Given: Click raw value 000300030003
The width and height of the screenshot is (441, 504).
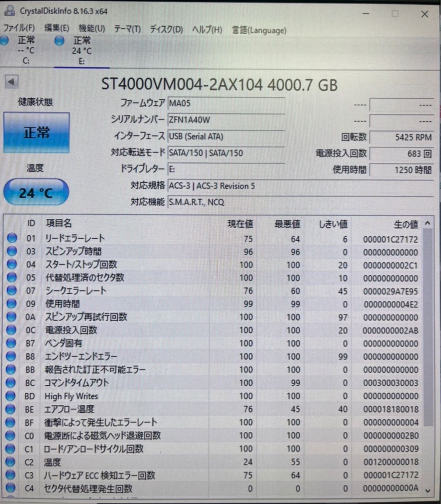Looking at the screenshot, I should point(391,383).
